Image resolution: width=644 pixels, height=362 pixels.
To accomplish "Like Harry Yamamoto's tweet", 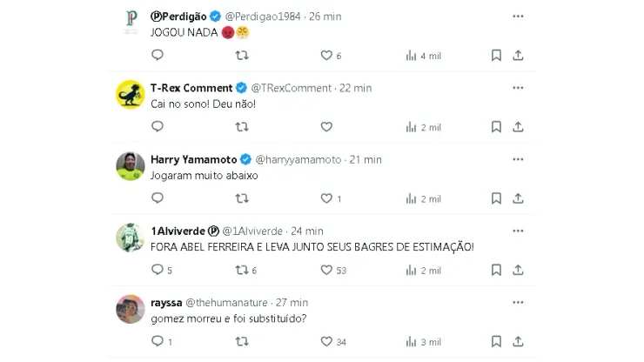I will click(326, 198).
